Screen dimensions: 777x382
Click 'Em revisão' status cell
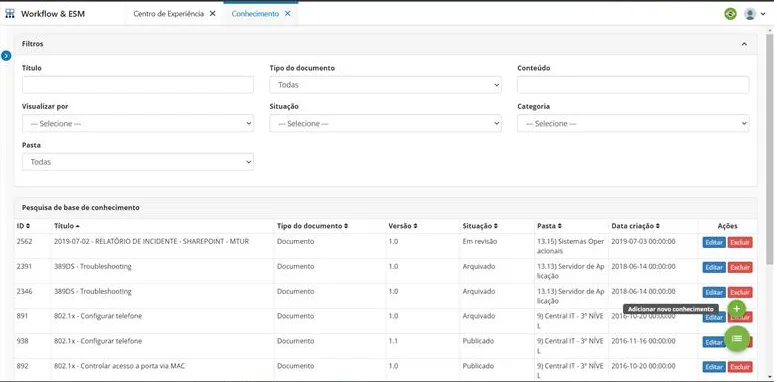tap(480, 241)
